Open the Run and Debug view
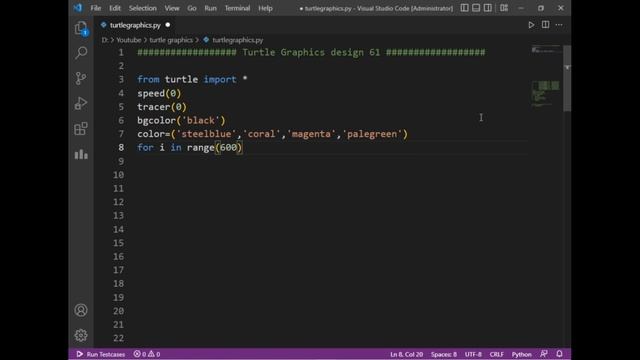The width and height of the screenshot is (640, 360). click(x=81, y=103)
